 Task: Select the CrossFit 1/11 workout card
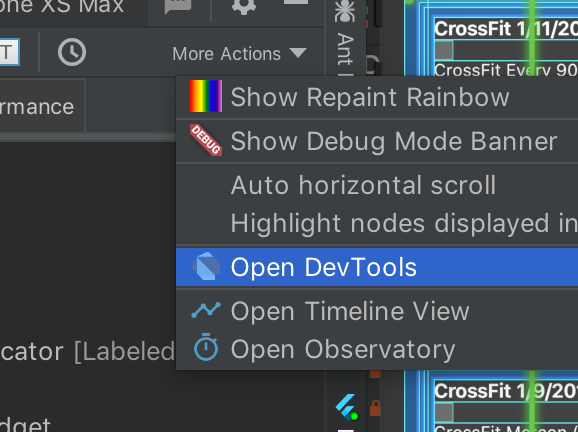coord(506,46)
